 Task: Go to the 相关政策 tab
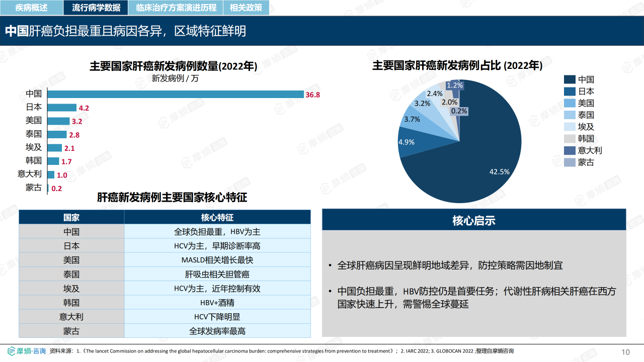click(x=246, y=8)
